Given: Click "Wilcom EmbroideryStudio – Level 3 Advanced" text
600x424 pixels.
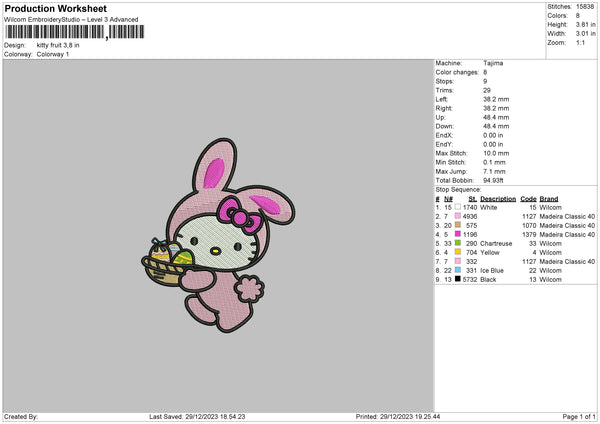Looking at the screenshot, I should click(x=71, y=20).
